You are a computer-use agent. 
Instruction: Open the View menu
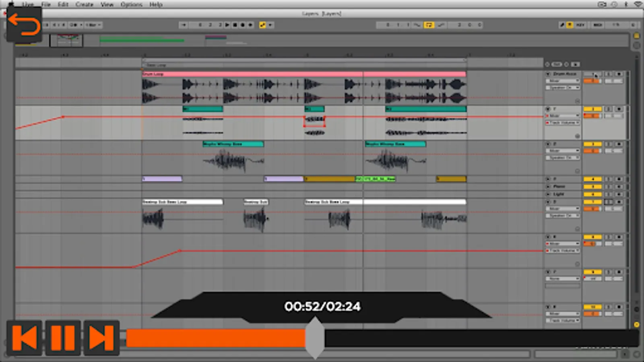tap(107, 4)
